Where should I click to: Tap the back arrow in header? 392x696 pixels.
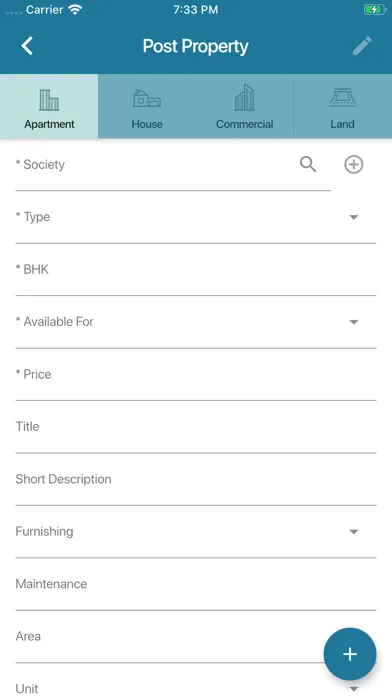(27, 46)
